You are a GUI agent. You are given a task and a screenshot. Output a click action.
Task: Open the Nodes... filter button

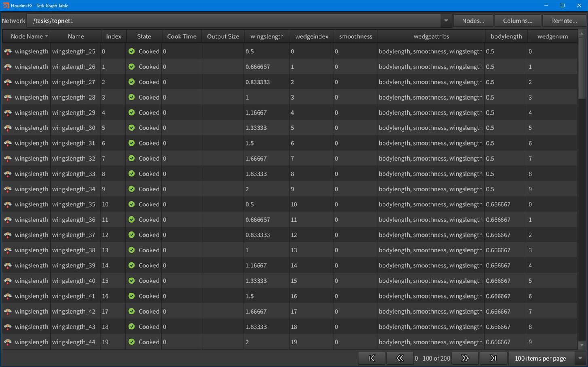pyautogui.click(x=473, y=21)
